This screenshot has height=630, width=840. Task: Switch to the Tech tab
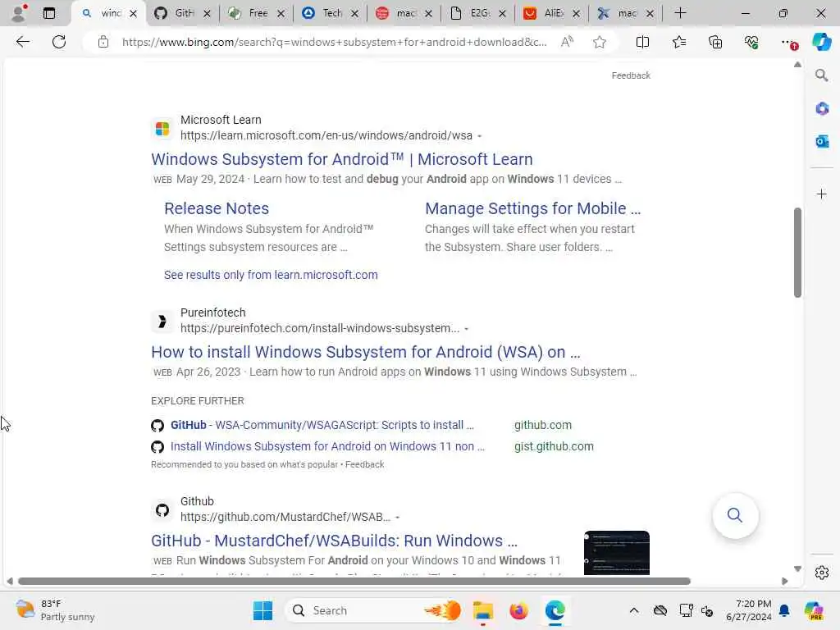(324, 13)
